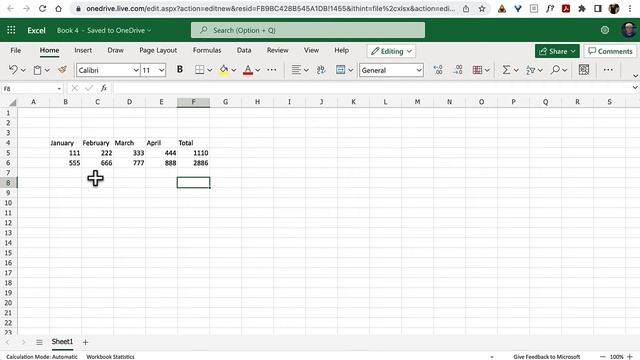This screenshot has height=360, width=640.
Task: Open the Microsoft 365 app launcher
Action: (x=11, y=30)
